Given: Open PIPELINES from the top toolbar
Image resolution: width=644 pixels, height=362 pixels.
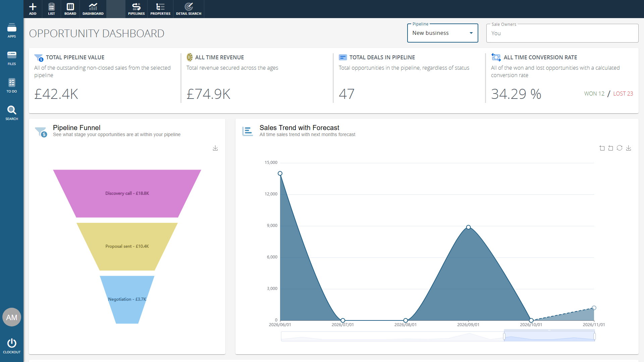Looking at the screenshot, I should coord(136,9).
